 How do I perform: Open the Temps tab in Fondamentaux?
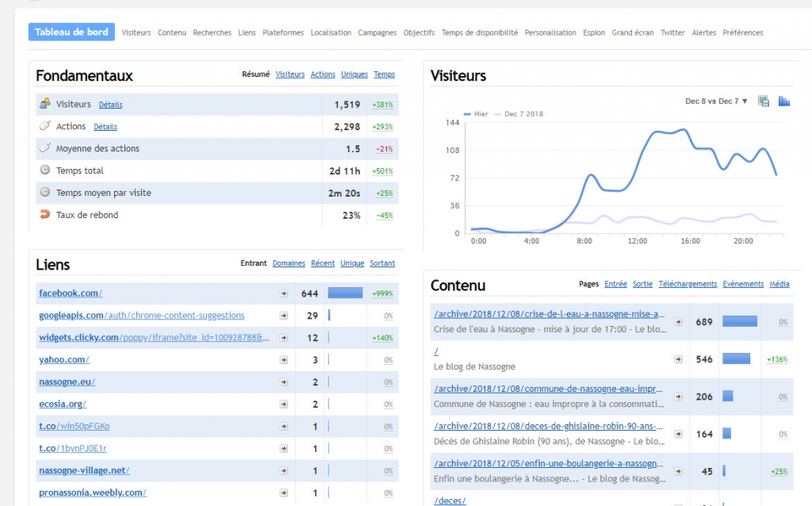tap(385, 74)
